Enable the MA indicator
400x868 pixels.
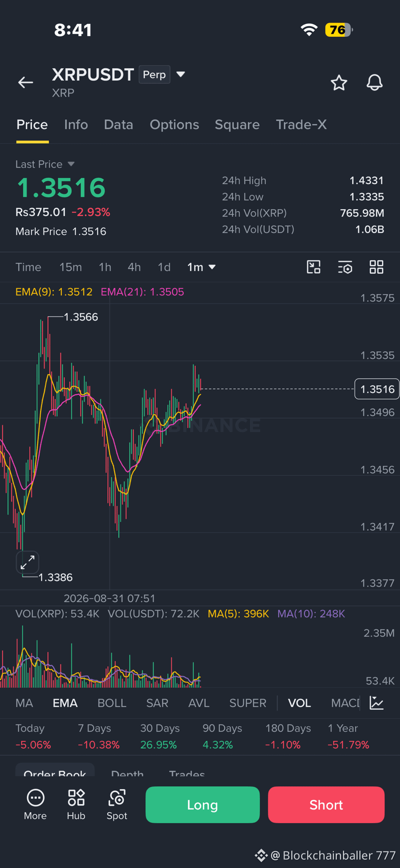tap(24, 703)
